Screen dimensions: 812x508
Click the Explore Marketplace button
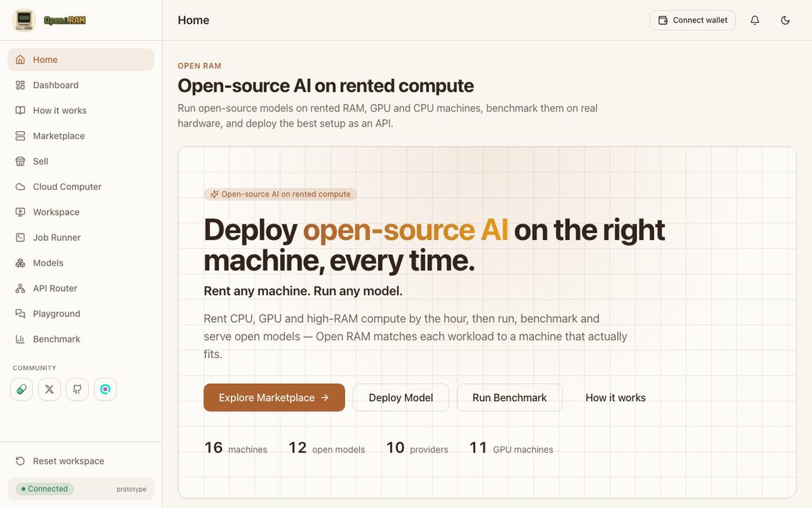pyautogui.click(x=274, y=398)
